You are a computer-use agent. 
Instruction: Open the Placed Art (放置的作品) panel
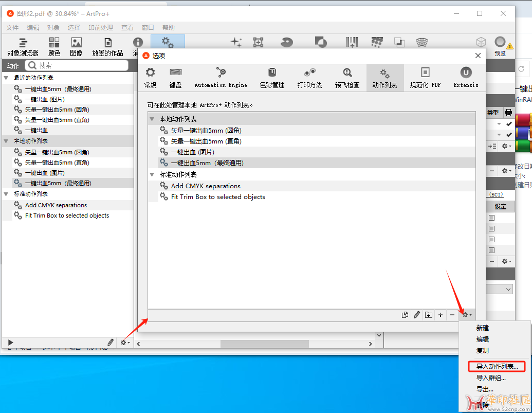(107, 47)
